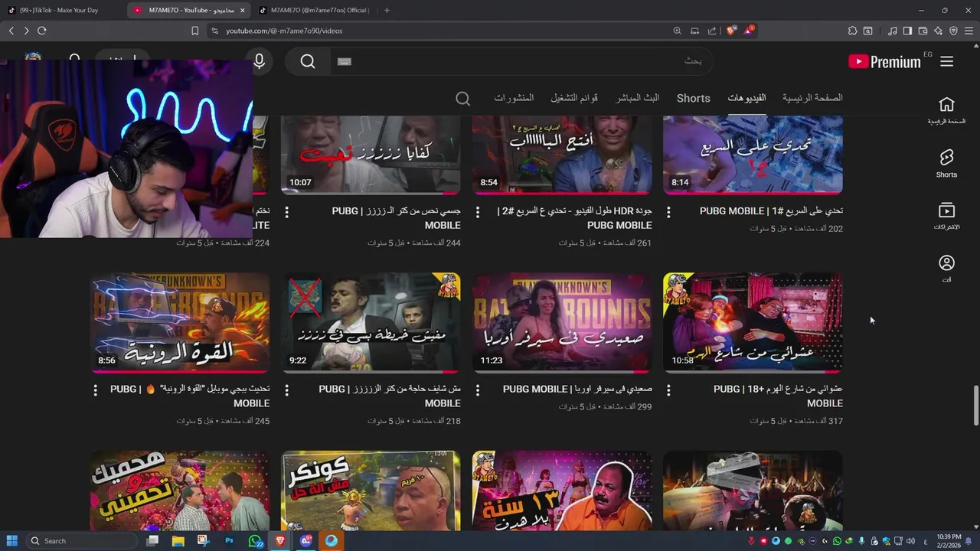The image size is (980, 551).
Task: Open title جودة HDR طول الفيديو
Action: point(575,218)
